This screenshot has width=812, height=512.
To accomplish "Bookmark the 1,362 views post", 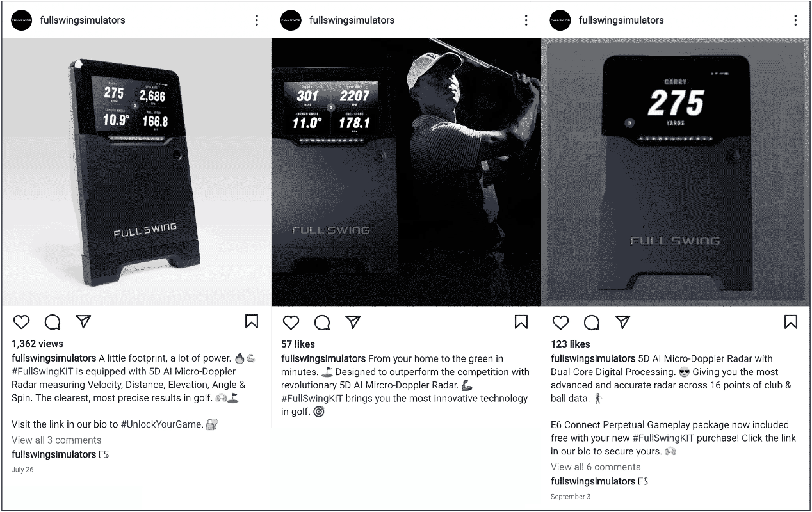I will 252,321.
